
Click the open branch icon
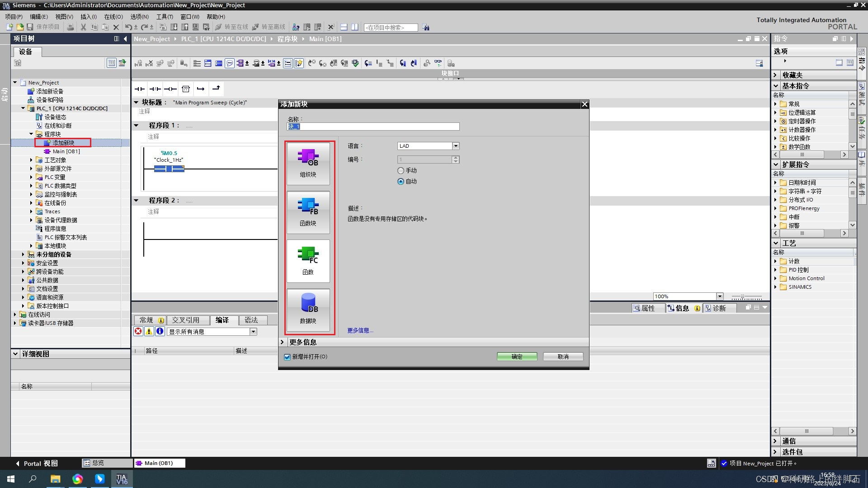(201, 89)
